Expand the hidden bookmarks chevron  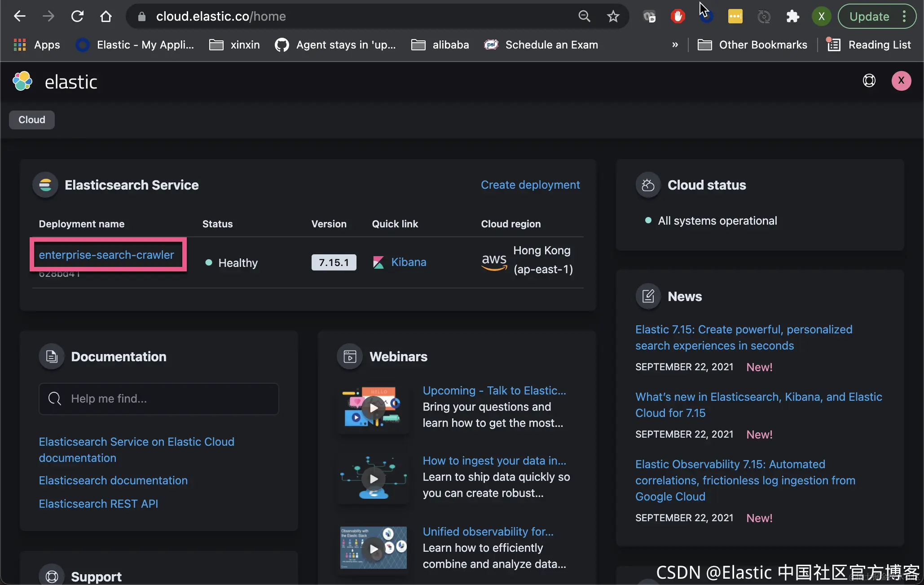click(x=675, y=44)
